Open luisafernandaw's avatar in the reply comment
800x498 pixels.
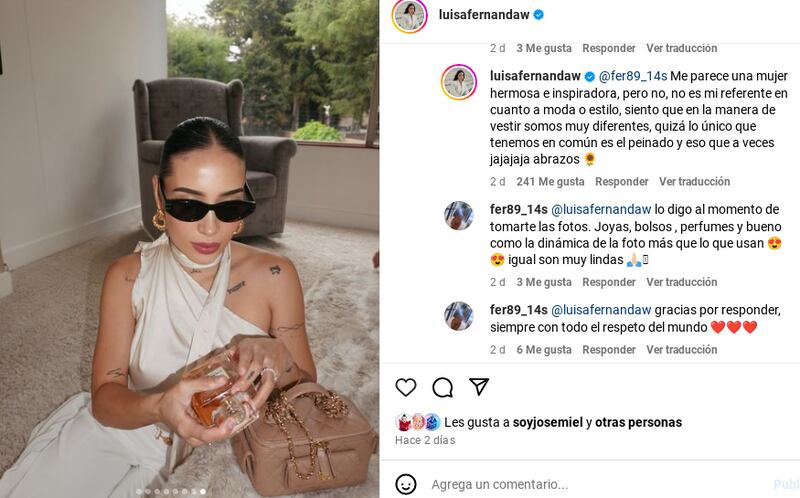(459, 82)
